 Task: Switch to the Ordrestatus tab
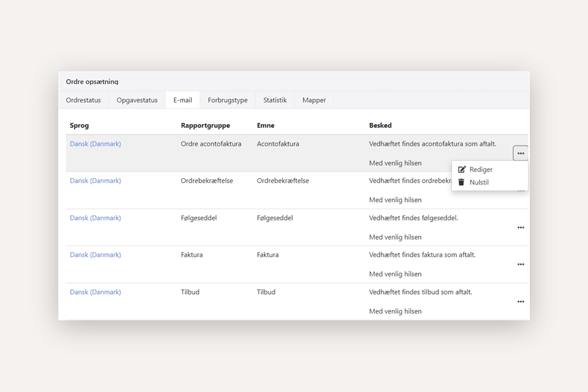coord(83,100)
